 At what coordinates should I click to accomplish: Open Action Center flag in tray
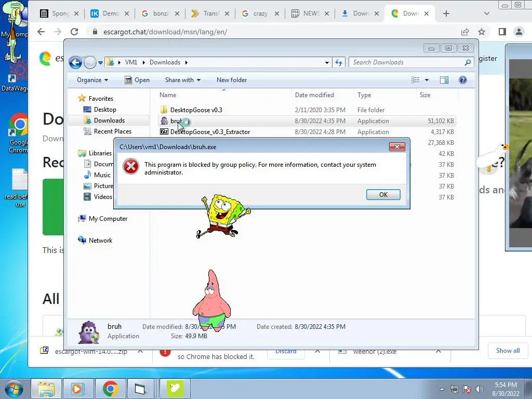[x=467, y=390]
